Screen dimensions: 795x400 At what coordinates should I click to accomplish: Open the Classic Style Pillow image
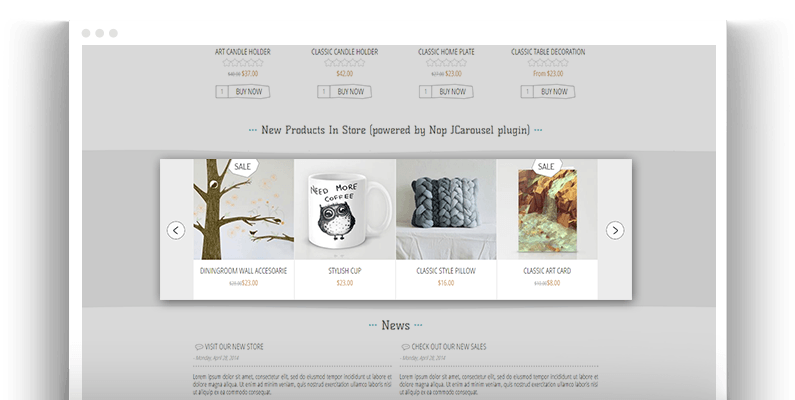tap(446, 209)
